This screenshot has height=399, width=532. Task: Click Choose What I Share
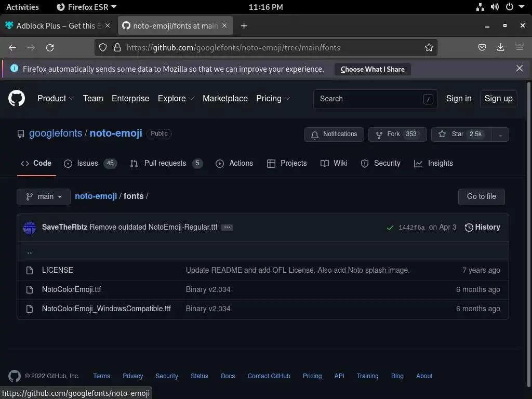tap(373, 69)
